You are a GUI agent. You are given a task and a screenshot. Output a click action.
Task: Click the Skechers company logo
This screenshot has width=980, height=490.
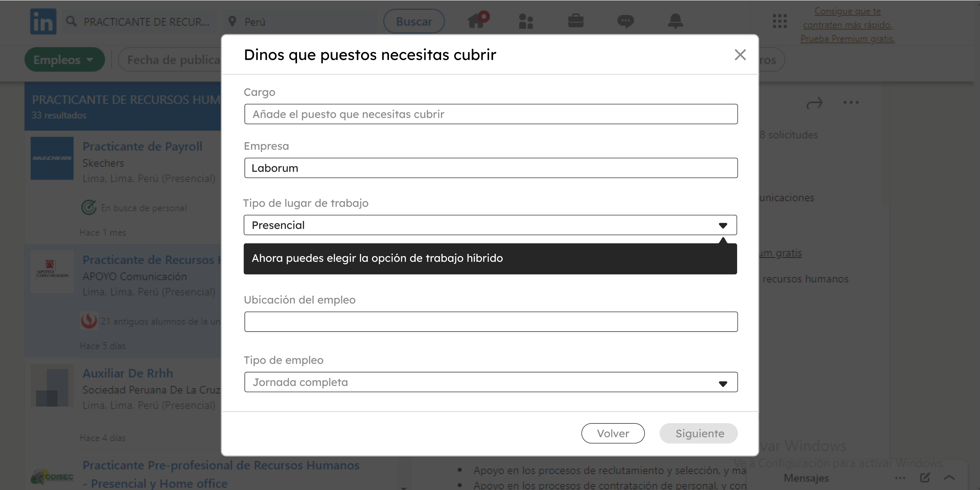coord(52,158)
